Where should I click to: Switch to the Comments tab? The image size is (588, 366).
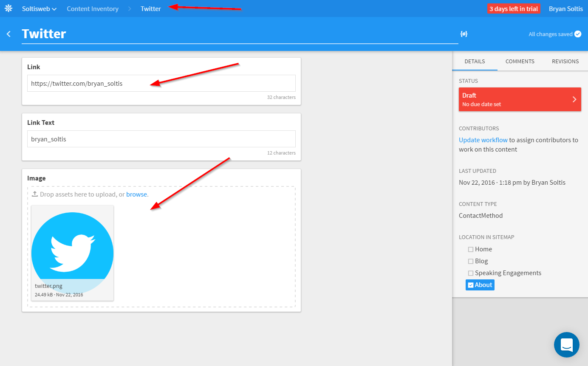pos(520,62)
